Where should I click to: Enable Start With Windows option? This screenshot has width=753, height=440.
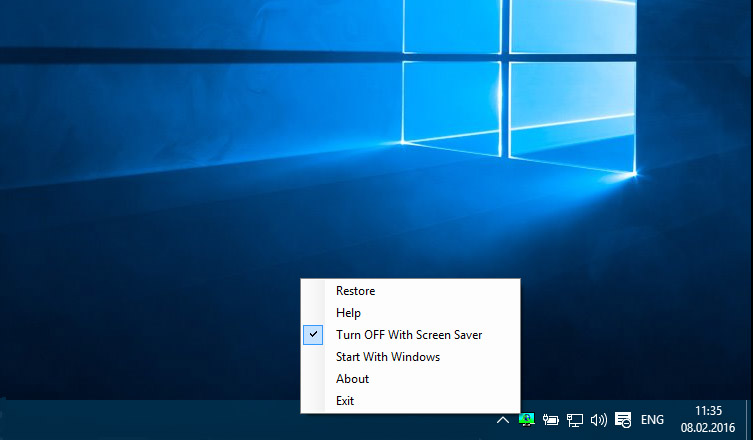pos(411,357)
